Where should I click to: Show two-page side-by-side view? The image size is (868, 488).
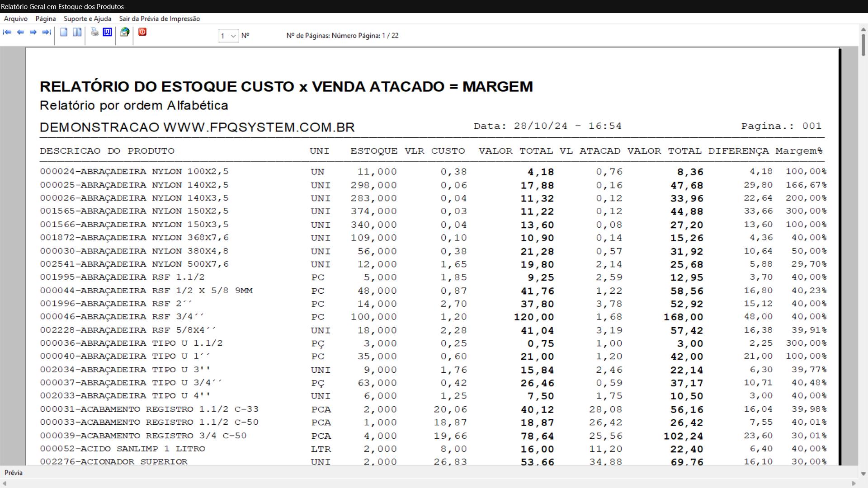pos(77,32)
